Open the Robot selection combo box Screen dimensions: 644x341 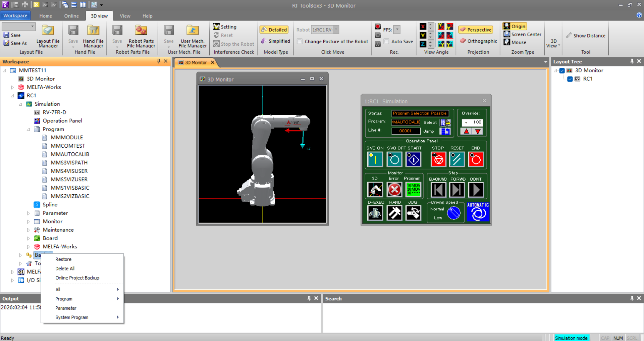pos(325,30)
